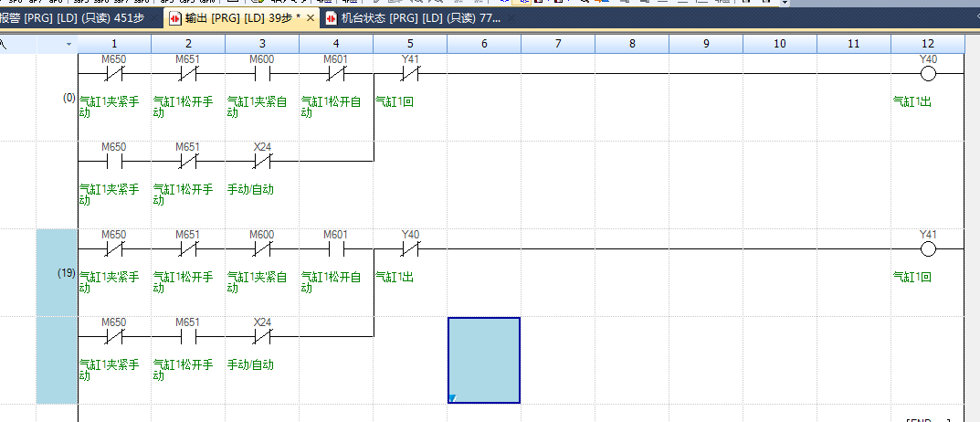Select M651 normally-open contact in step 19 branch
The height and width of the screenshot is (422, 980).
click(188, 336)
